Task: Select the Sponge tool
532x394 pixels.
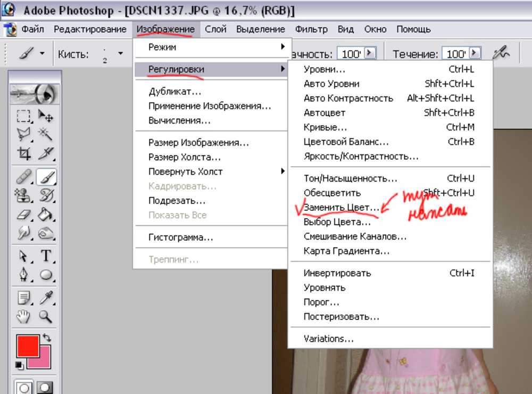Action: click(46, 233)
